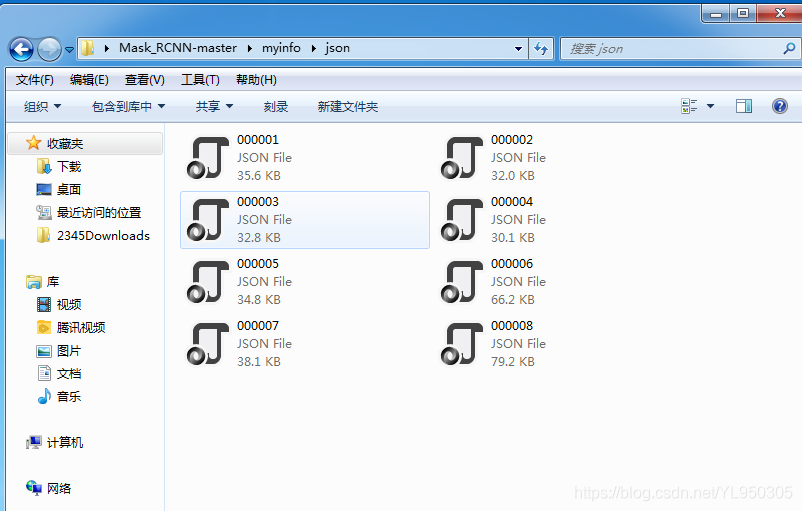
Task: Select 收藏夹 in navigation pane
Action: pos(85,143)
